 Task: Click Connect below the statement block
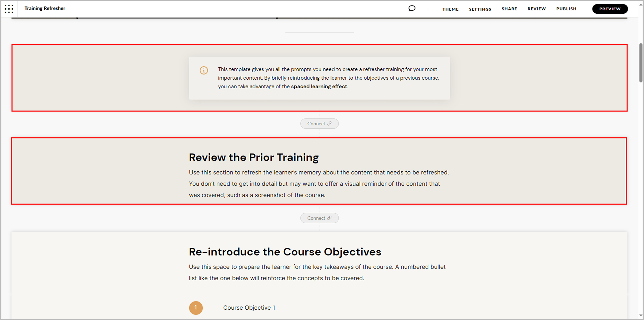[319, 123]
